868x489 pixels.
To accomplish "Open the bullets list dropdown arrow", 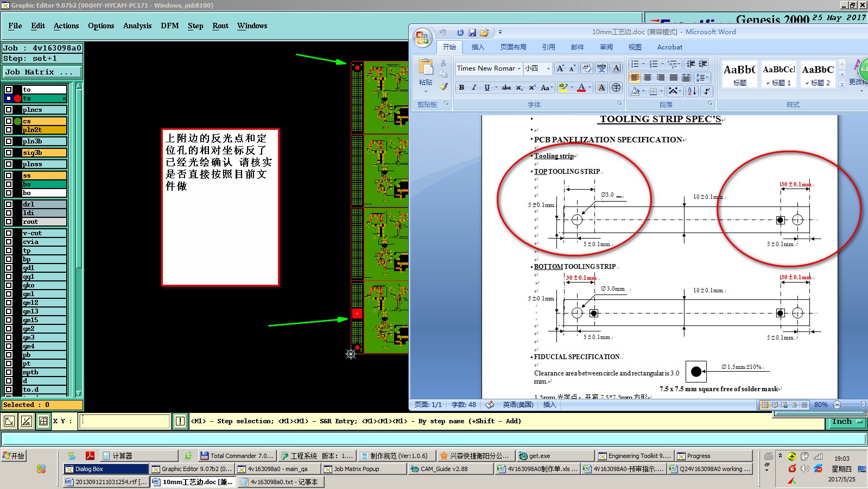I will pos(644,64).
